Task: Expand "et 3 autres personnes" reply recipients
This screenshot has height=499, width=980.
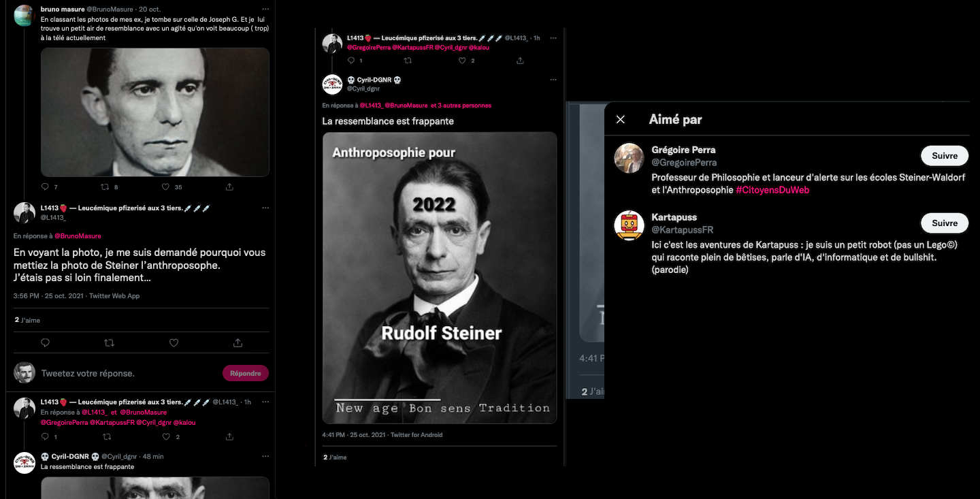Action: coord(461,106)
